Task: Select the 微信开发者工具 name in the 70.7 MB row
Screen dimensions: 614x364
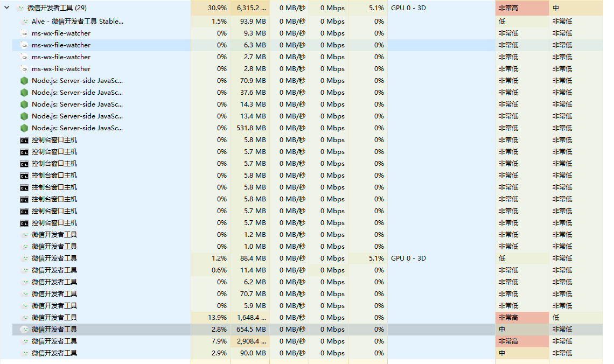Action: coord(54,294)
